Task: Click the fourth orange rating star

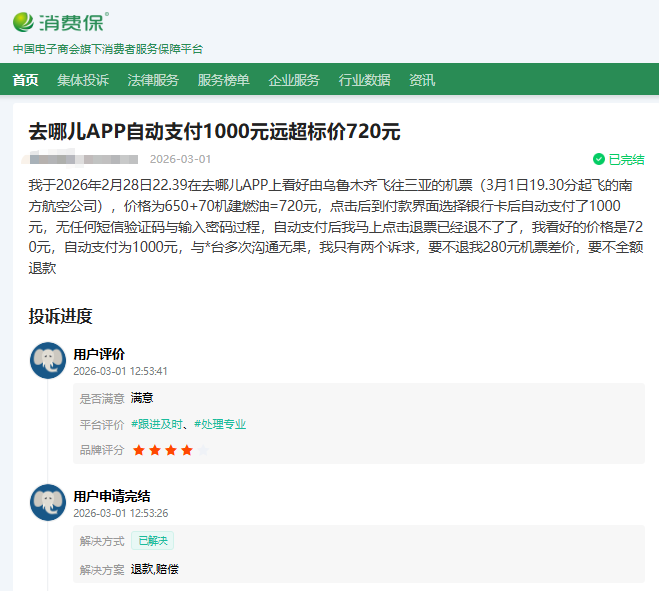Action: [187, 450]
